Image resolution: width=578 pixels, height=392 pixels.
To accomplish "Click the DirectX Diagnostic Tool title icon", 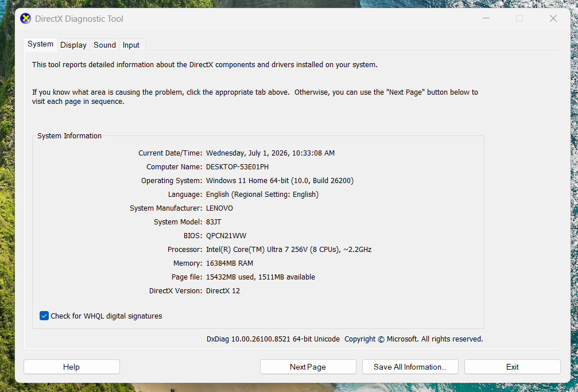I will coord(25,18).
